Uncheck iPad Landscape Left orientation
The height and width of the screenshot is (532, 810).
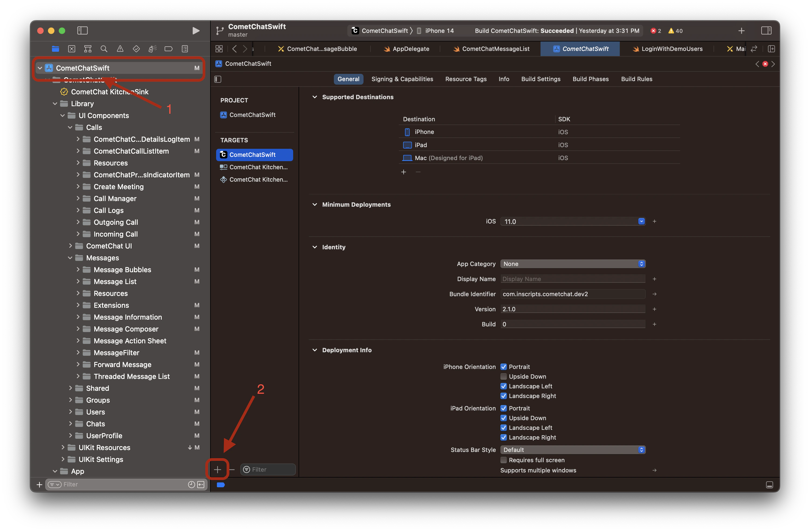click(503, 427)
